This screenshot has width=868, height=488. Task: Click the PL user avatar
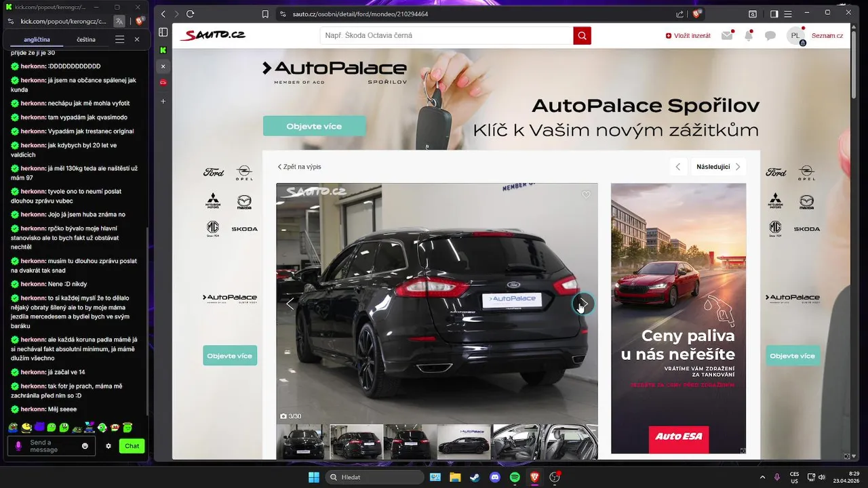795,36
